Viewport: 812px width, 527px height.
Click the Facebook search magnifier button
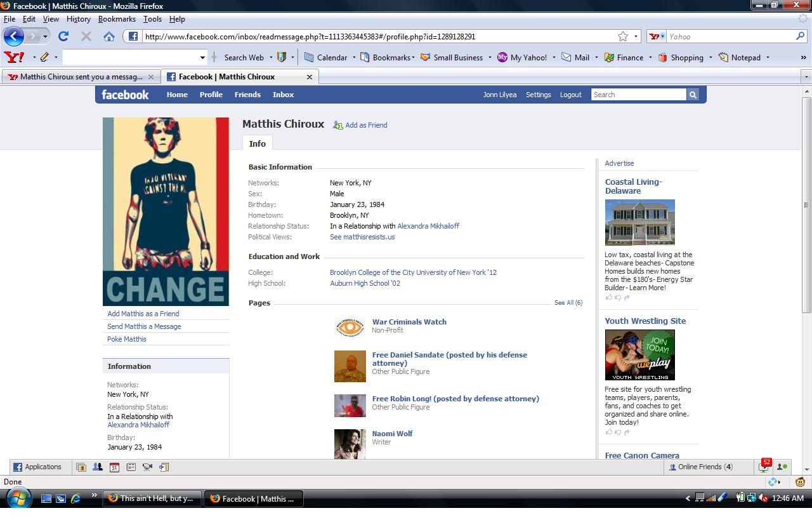pyautogui.click(x=693, y=95)
